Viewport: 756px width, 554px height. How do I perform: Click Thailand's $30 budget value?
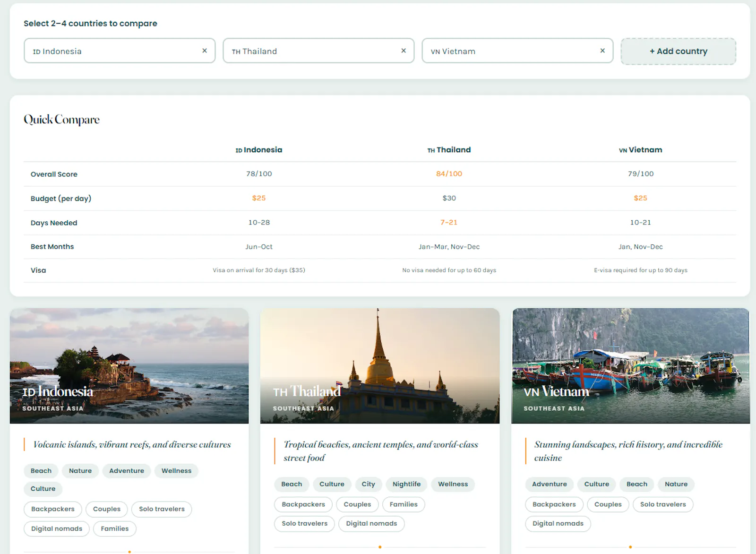pos(449,198)
